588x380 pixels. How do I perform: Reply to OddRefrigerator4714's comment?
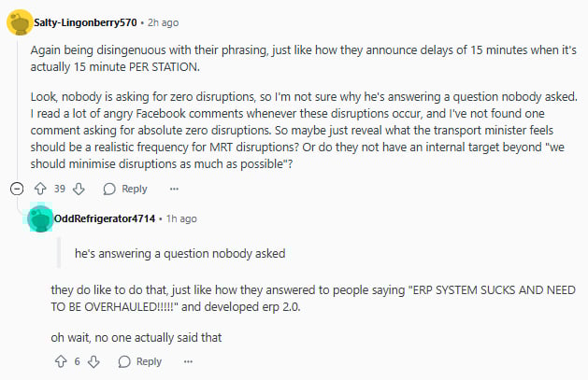click(x=140, y=361)
